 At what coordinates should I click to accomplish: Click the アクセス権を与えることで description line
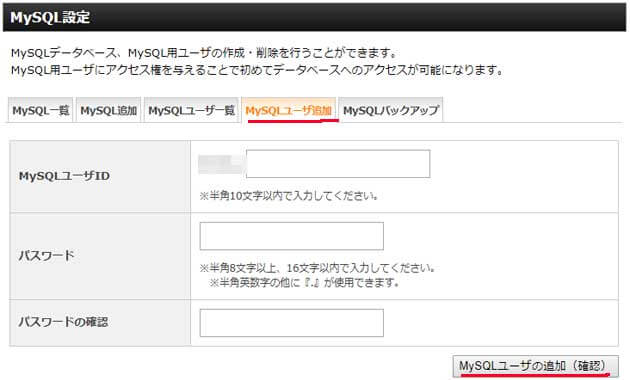coord(258,70)
